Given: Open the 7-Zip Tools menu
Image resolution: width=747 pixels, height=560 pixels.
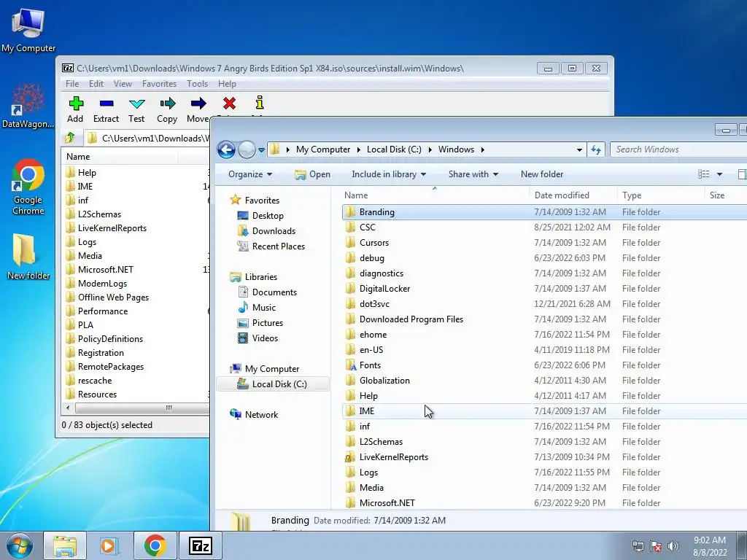Looking at the screenshot, I should 197,84.
